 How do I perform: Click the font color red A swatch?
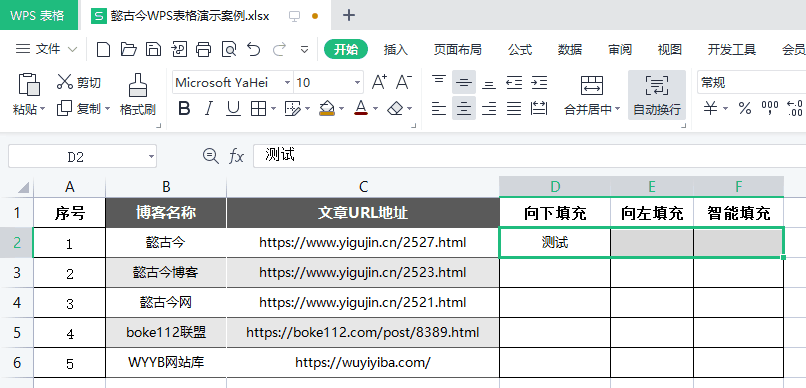pyautogui.click(x=361, y=108)
